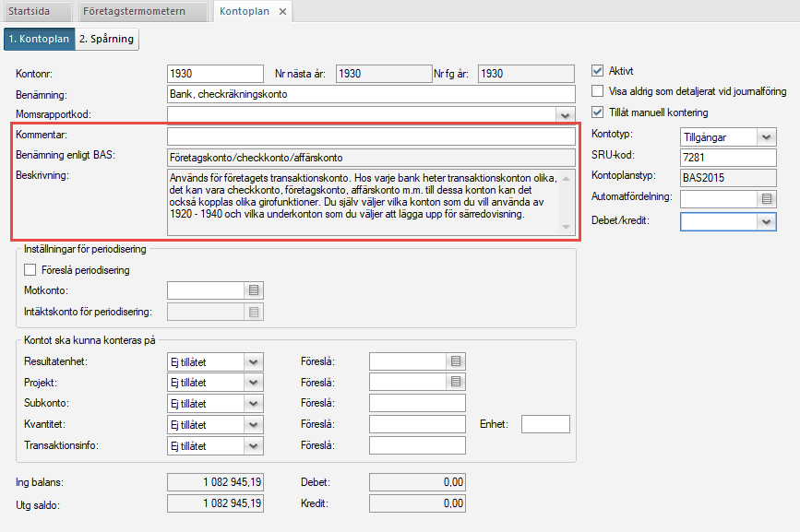800x532 pixels.
Task: Click the Kontonr input field
Action: click(x=215, y=74)
